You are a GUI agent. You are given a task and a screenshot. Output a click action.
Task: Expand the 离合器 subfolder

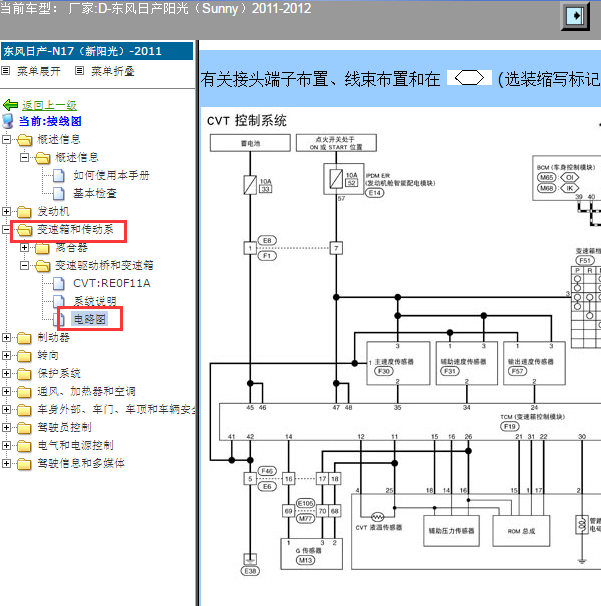click(24, 247)
